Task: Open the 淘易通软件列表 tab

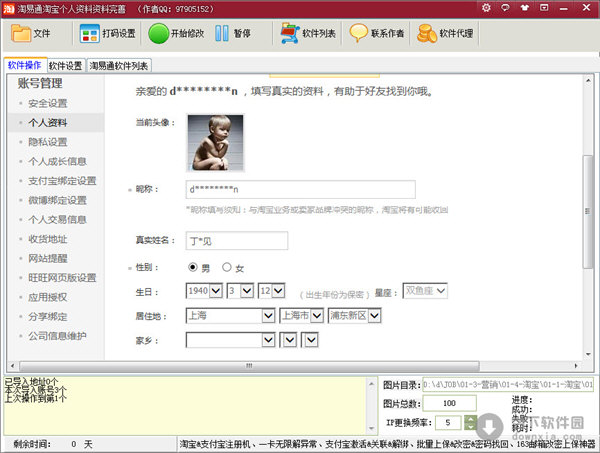Action: tap(119, 66)
